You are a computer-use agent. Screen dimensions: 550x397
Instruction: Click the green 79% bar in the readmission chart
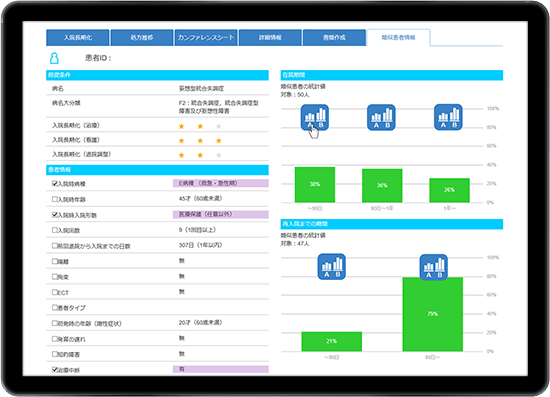pyautogui.click(x=432, y=314)
